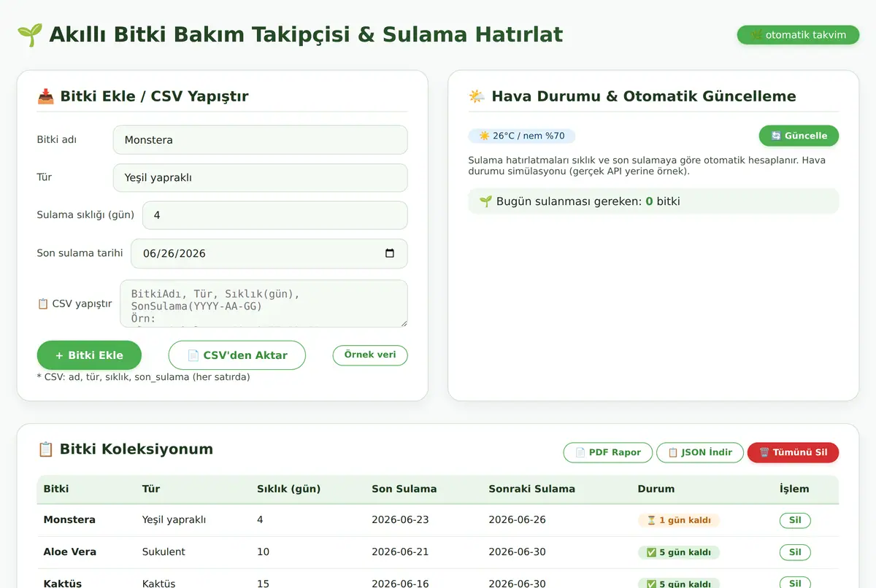
Task: Click the CSV format hint below buttons
Action: click(x=143, y=377)
